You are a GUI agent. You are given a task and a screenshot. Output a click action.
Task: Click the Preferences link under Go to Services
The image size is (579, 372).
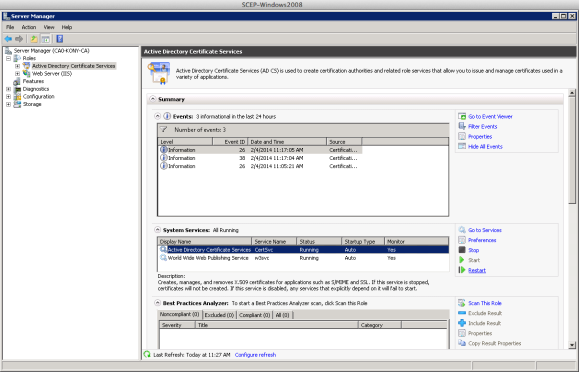(x=482, y=240)
